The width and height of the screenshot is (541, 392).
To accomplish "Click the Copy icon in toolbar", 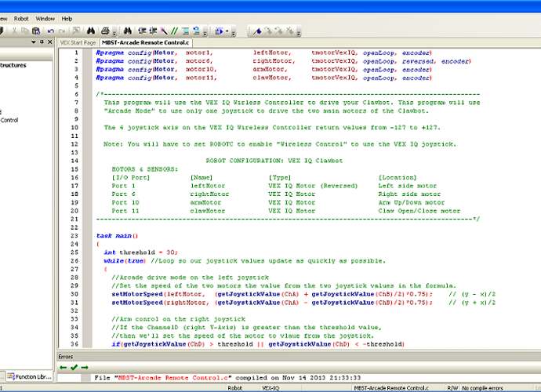I will coord(25,31).
